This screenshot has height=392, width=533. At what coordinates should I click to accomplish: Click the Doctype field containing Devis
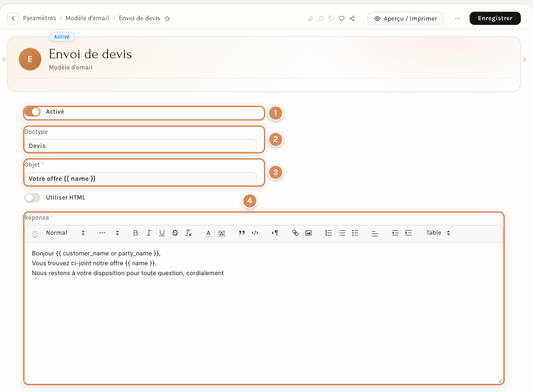coord(141,146)
